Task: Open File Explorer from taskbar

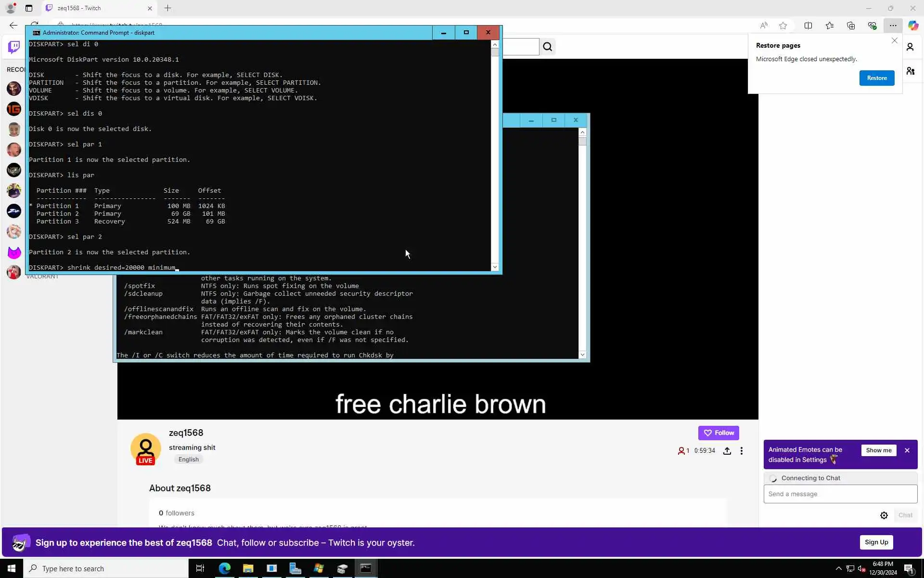Action: pos(248,568)
